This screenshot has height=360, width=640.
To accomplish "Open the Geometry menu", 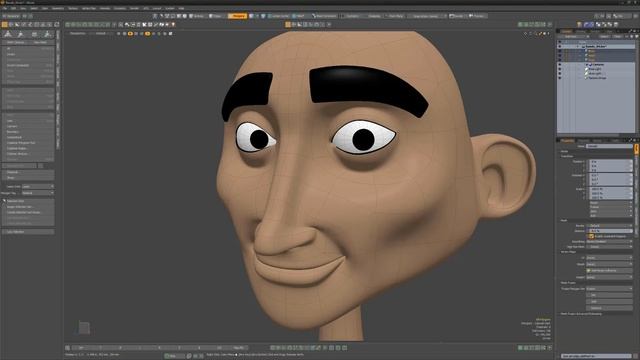I will 58,8.
